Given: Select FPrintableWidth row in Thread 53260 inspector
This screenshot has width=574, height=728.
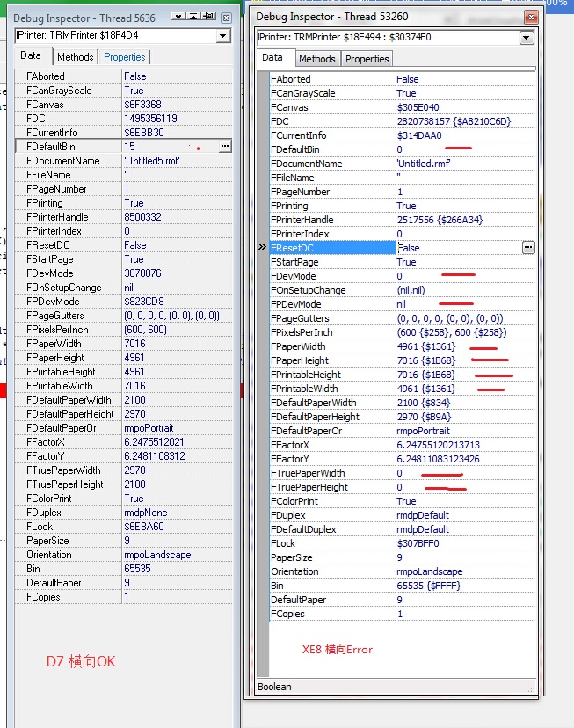Looking at the screenshot, I should pos(402,389).
